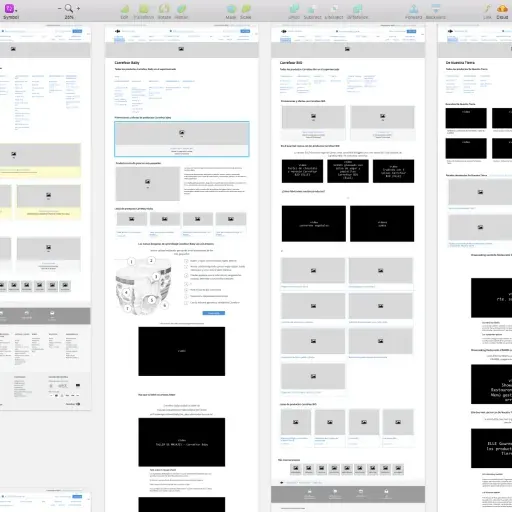Select the large image placeholder beside the Carrefour Baby paragraph text
Image resolution: width=512 pixels, height=512 pixels.
[148, 184]
